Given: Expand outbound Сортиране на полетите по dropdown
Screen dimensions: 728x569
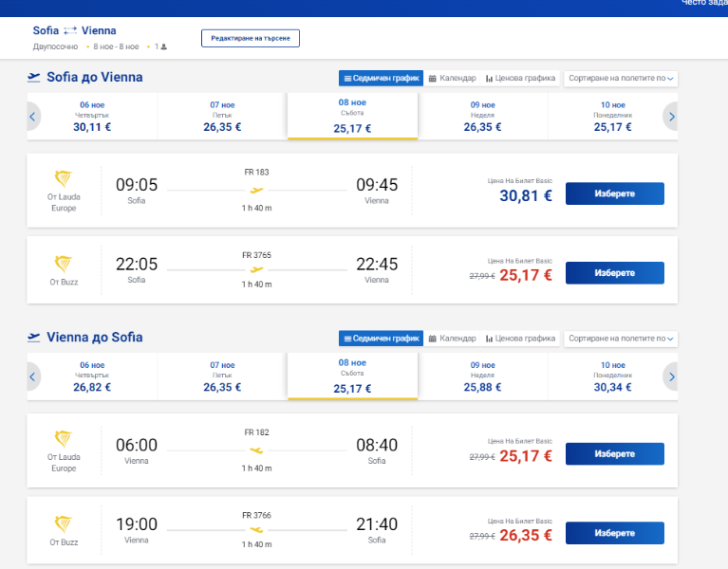Looking at the screenshot, I should click(621, 79).
